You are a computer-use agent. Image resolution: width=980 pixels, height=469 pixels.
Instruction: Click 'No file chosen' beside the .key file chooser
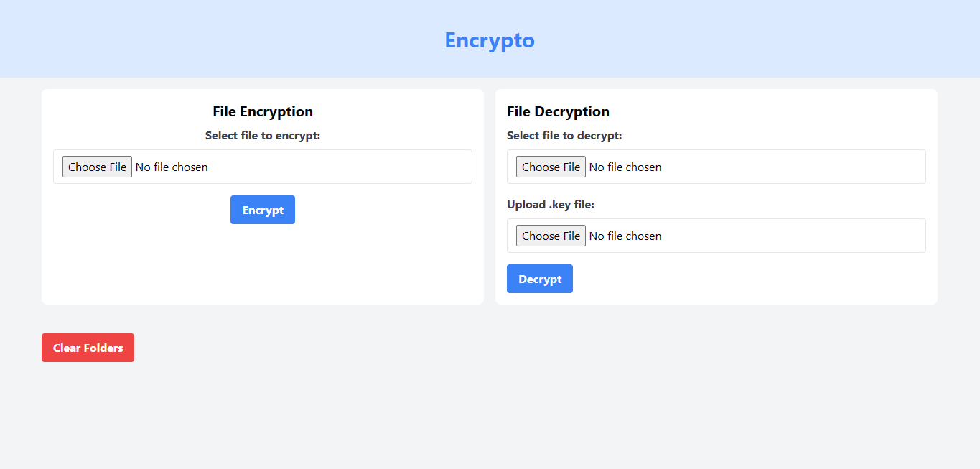625,236
